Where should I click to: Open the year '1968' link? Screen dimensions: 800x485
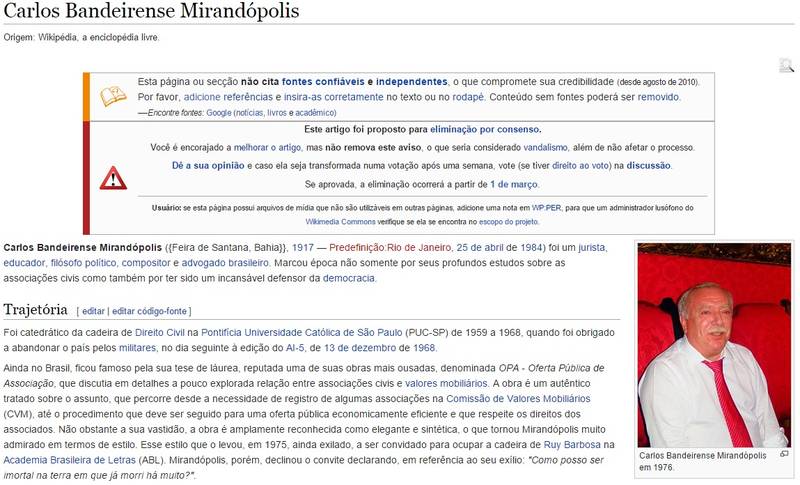(x=424, y=348)
